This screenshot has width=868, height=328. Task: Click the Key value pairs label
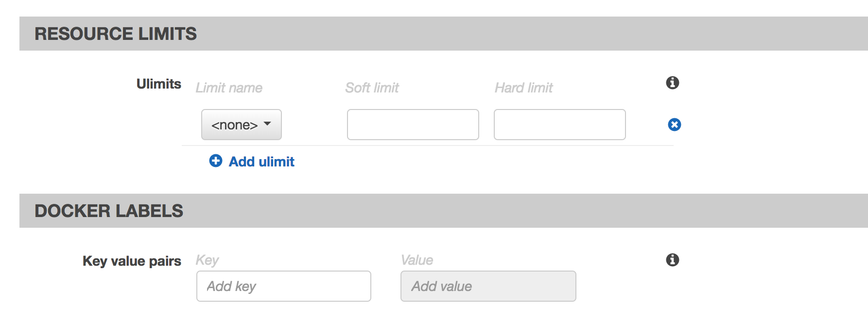point(132,261)
